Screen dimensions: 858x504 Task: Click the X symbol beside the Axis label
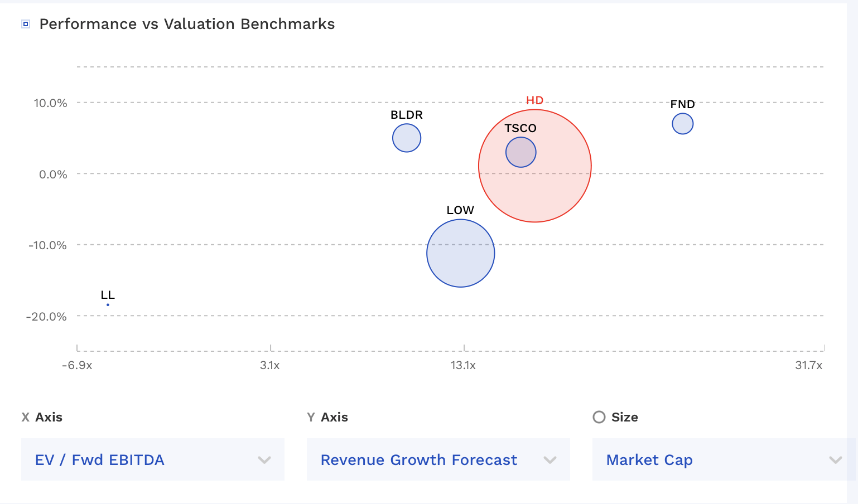[x=26, y=417]
